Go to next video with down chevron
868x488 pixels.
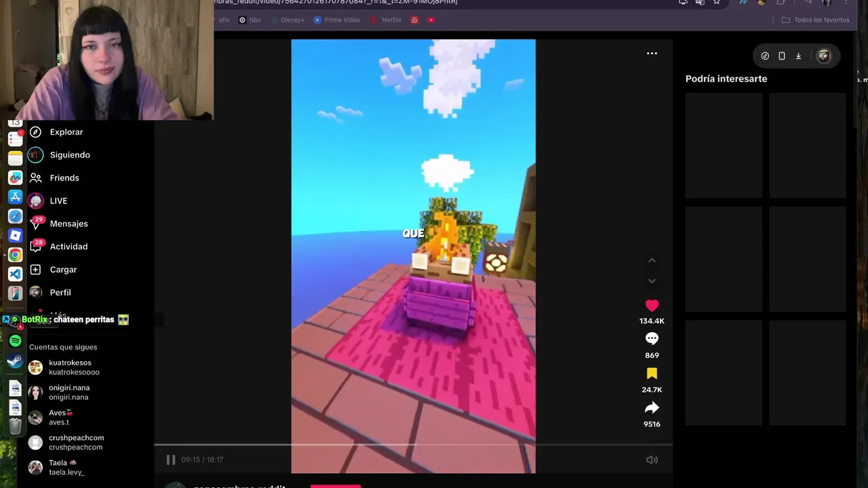coord(652,281)
